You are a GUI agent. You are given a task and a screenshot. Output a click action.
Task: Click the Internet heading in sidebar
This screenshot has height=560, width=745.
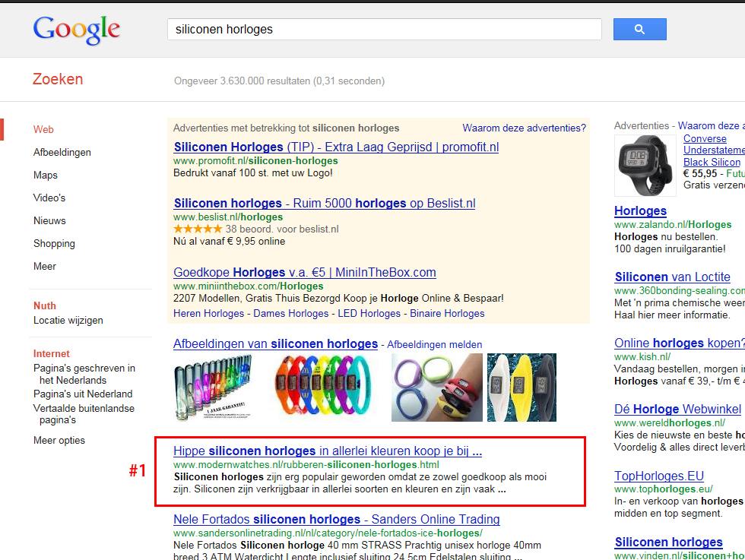pos(52,354)
